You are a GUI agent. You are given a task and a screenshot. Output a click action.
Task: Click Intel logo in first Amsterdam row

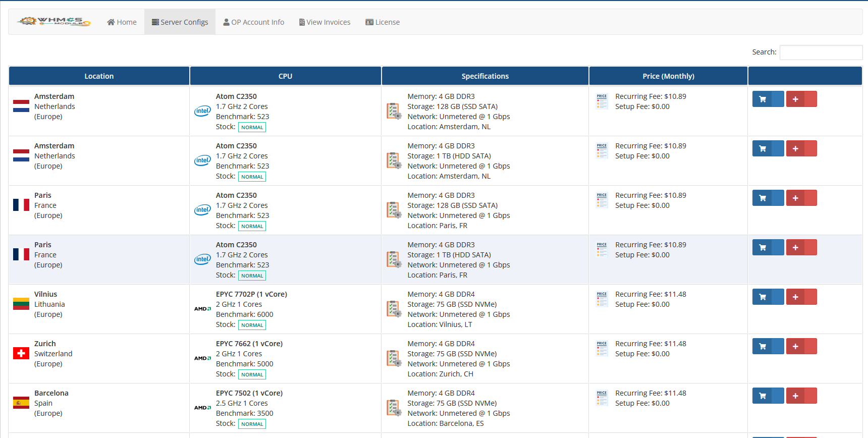pyautogui.click(x=202, y=111)
